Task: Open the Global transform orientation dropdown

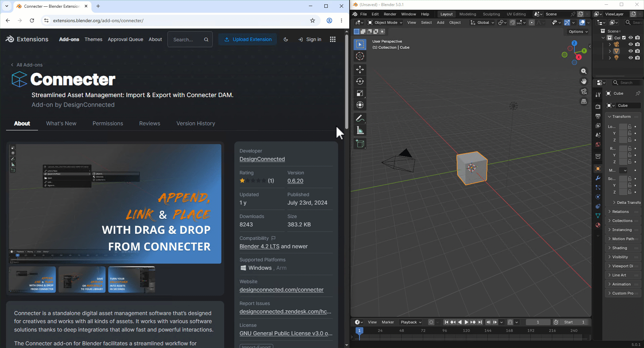Action: (x=482, y=23)
